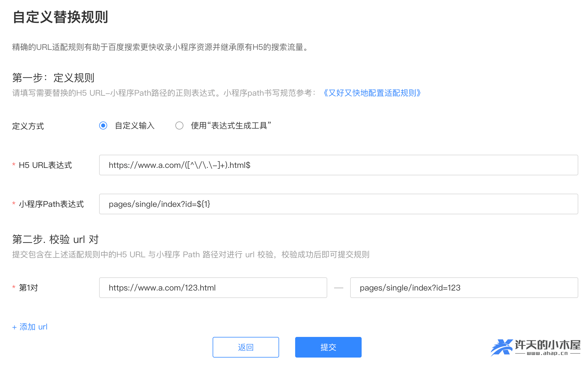The image size is (588, 365).
Task: Click the 定义方式 label
Action: pyautogui.click(x=28, y=126)
